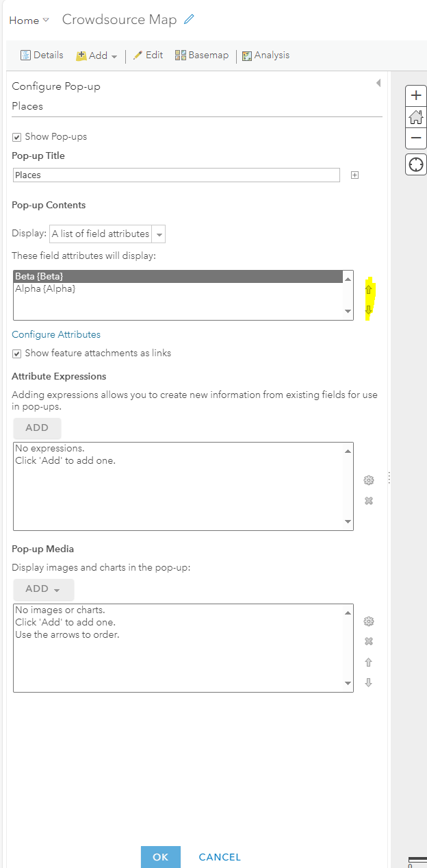Move the selected field up with the arrow
Viewport: 427px width, 868px height.
(369, 290)
